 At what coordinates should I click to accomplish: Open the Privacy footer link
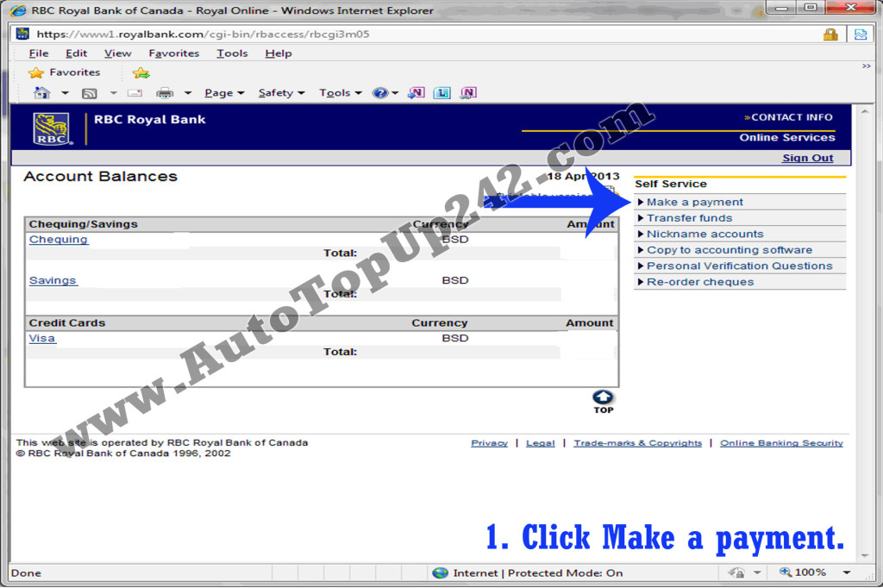pos(490,443)
